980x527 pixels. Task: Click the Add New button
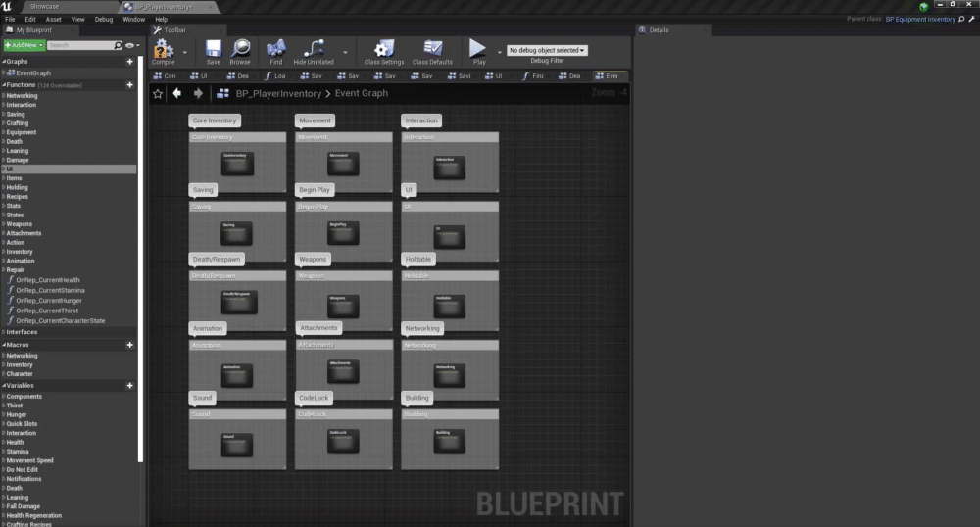coord(24,45)
